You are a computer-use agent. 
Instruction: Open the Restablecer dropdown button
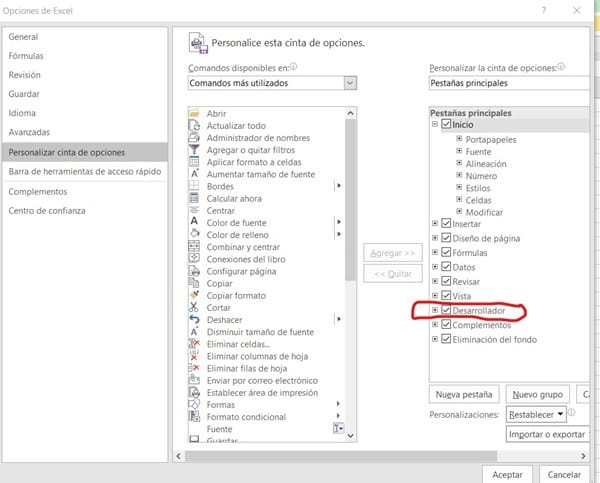pos(536,414)
